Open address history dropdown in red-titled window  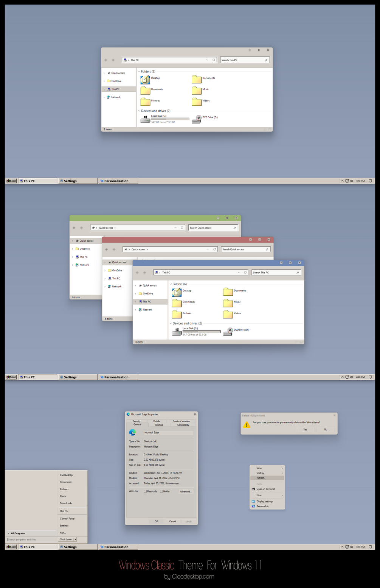208,249
